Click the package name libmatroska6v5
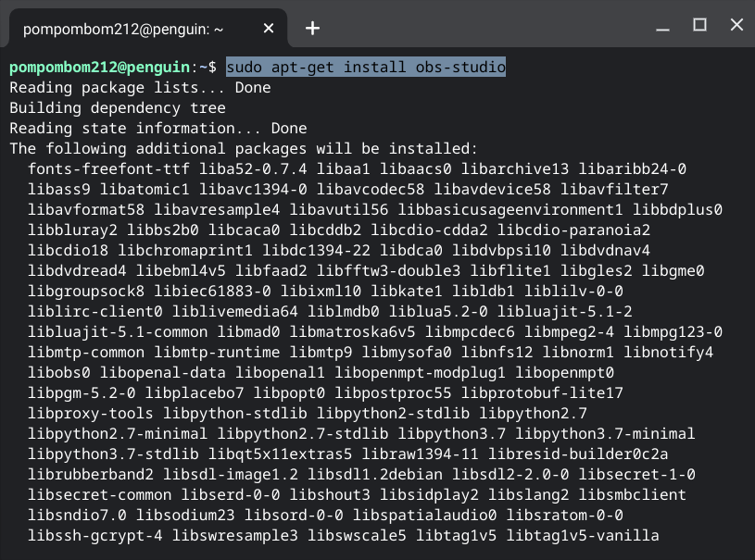This screenshot has height=560, width=755. [352, 332]
